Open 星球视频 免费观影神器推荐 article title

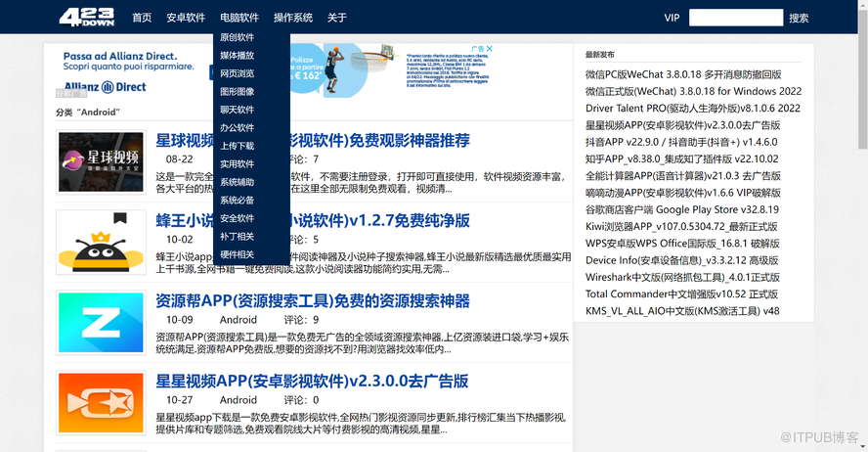point(313,140)
